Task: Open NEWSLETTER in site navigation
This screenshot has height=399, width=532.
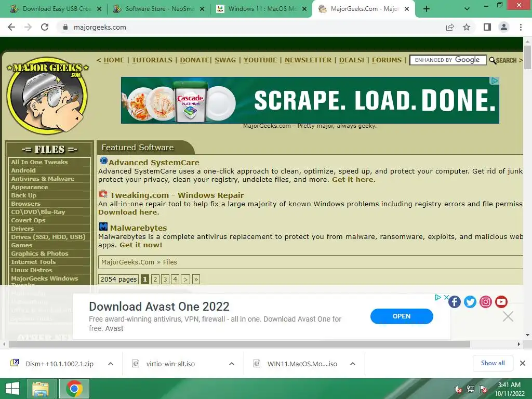Action: pos(308,60)
